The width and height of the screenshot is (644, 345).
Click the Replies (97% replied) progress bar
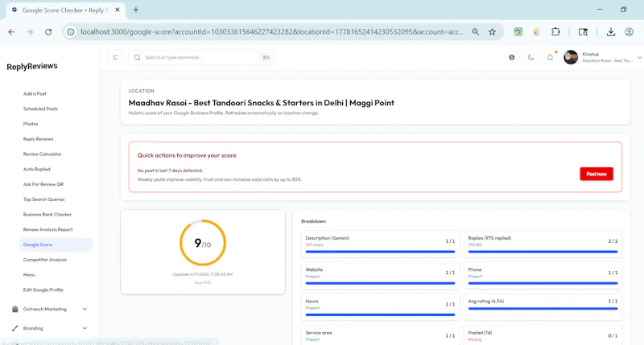pyautogui.click(x=543, y=252)
